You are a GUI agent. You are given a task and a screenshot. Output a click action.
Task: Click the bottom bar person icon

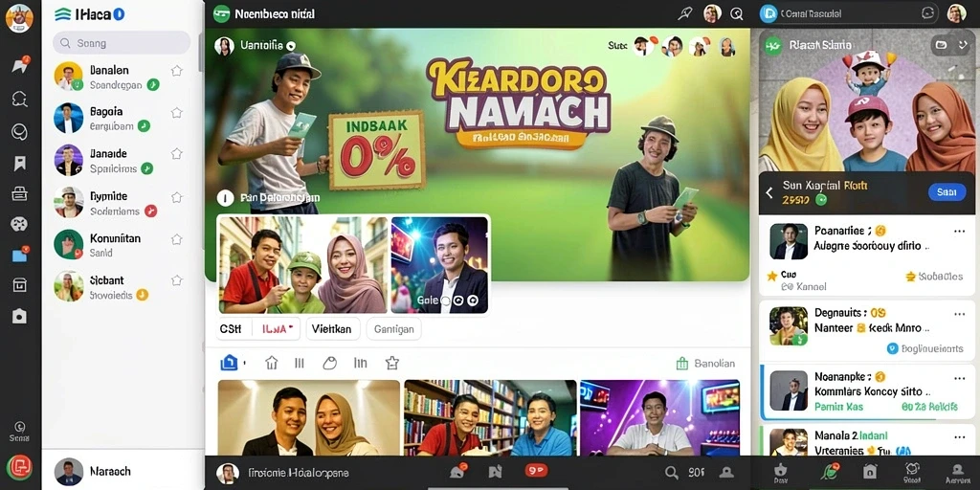[x=726, y=473]
